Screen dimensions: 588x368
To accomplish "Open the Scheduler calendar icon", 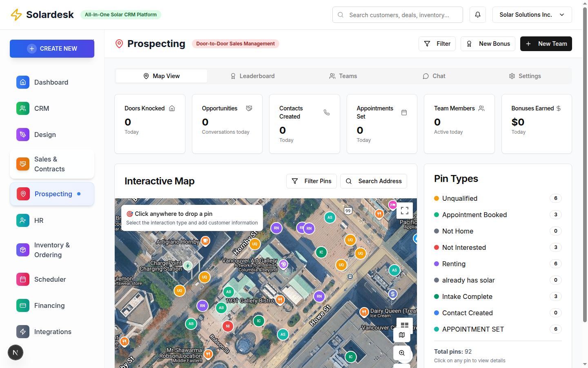I will point(22,279).
